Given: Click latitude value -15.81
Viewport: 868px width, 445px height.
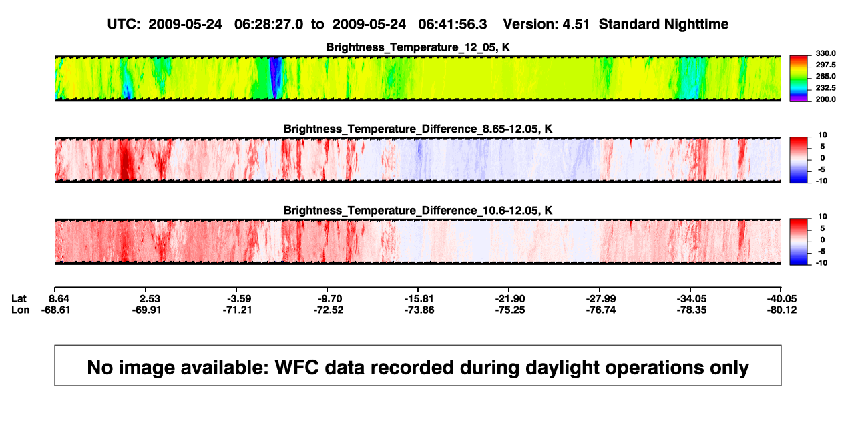Looking at the screenshot, I should 418,298.
